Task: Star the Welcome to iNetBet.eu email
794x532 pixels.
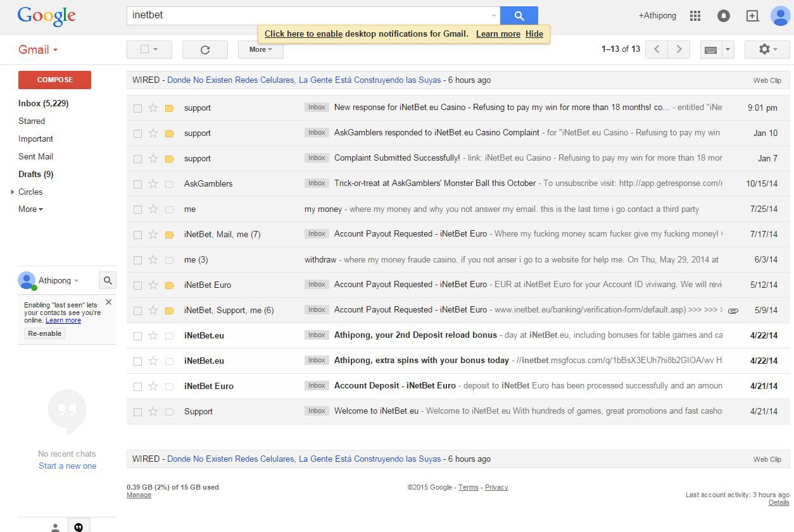Action: coord(153,411)
